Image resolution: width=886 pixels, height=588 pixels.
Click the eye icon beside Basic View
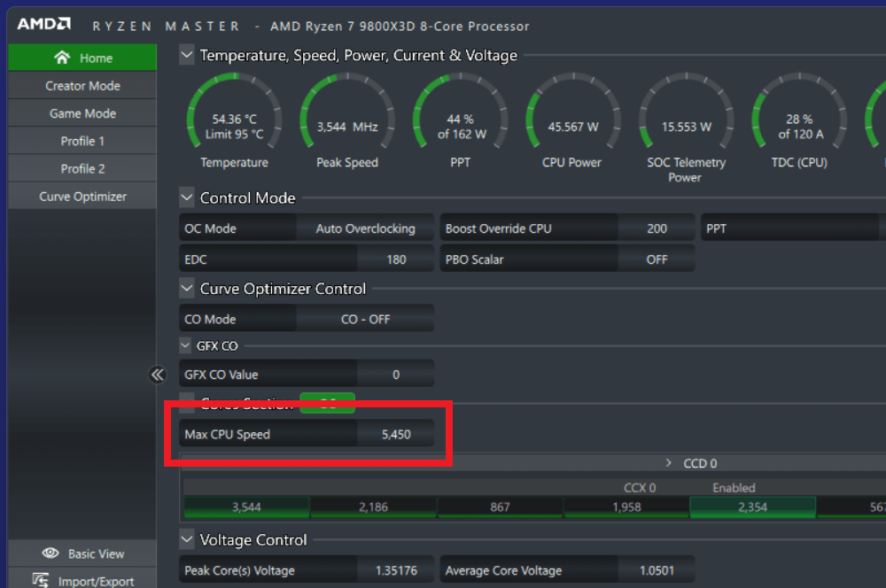pyautogui.click(x=51, y=553)
